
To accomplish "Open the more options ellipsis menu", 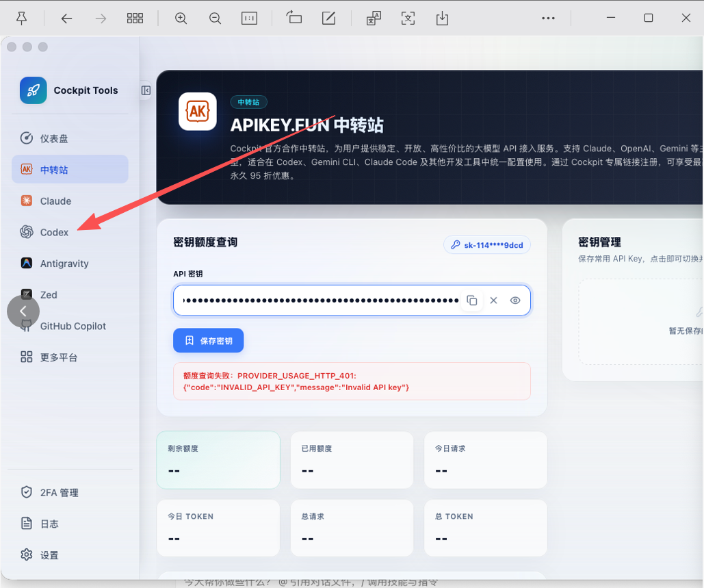I will (548, 18).
